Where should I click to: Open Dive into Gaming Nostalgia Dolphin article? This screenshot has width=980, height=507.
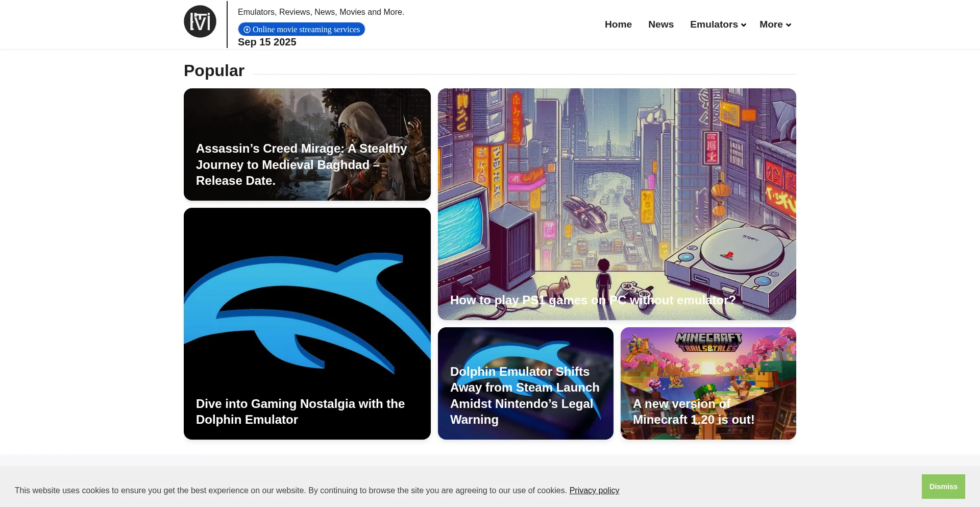pos(300,412)
